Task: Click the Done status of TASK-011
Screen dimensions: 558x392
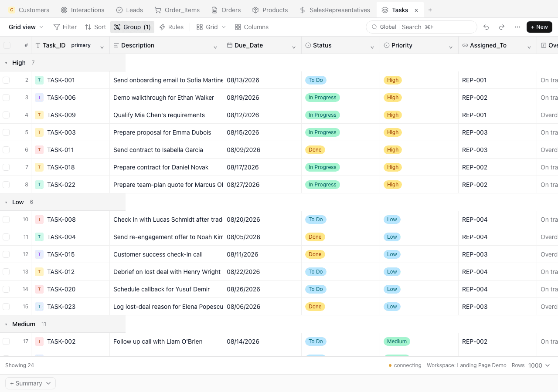Action: click(315, 150)
